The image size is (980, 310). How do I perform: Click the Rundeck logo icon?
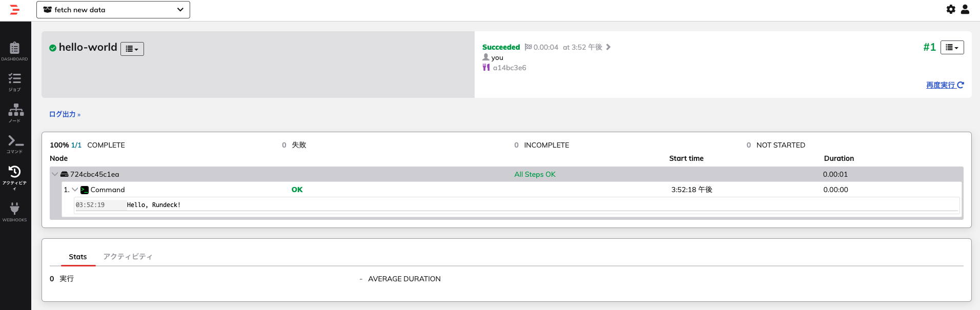15,10
